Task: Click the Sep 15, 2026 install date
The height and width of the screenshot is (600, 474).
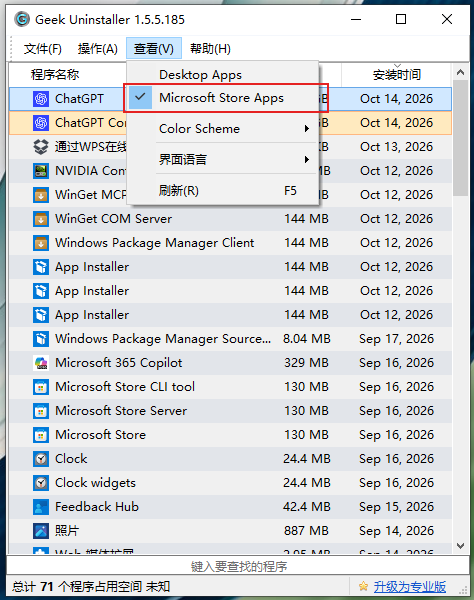Action: coord(396,507)
